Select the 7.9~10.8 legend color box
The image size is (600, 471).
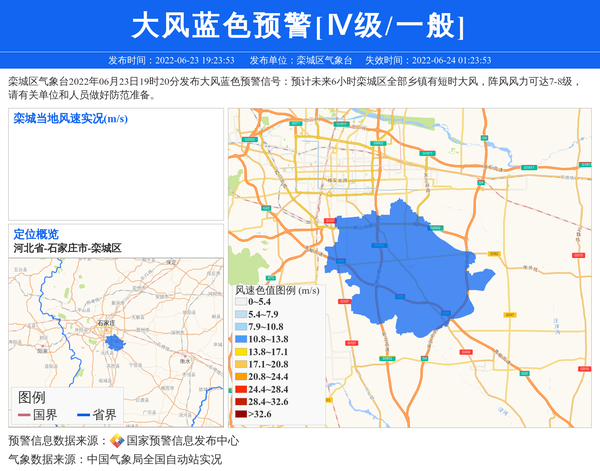(x=240, y=327)
